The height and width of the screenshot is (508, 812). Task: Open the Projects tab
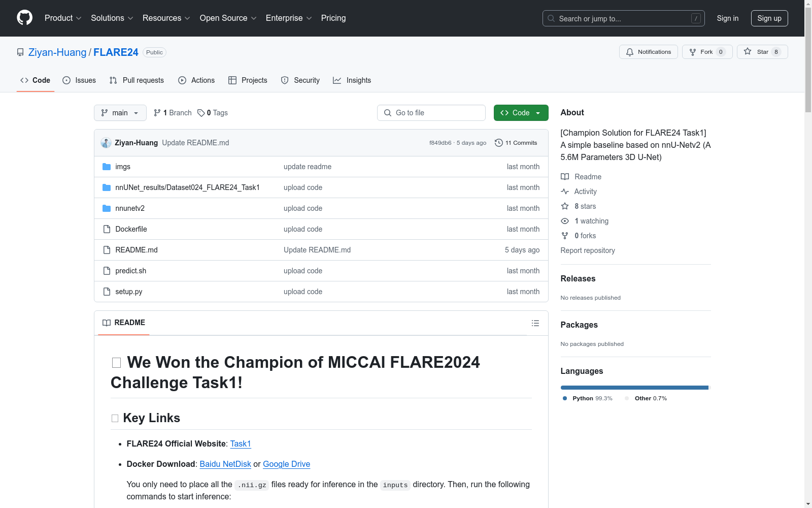[x=248, y=80]
